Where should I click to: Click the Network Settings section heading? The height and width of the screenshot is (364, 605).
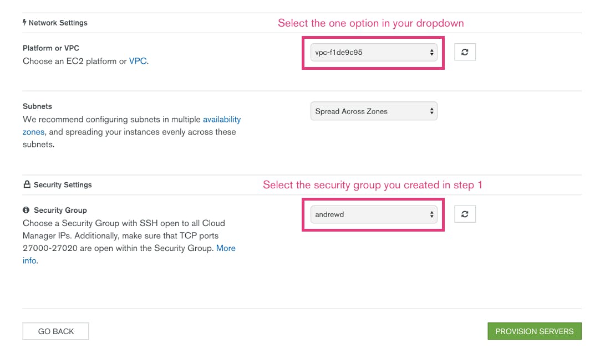[x=58, y=23]
